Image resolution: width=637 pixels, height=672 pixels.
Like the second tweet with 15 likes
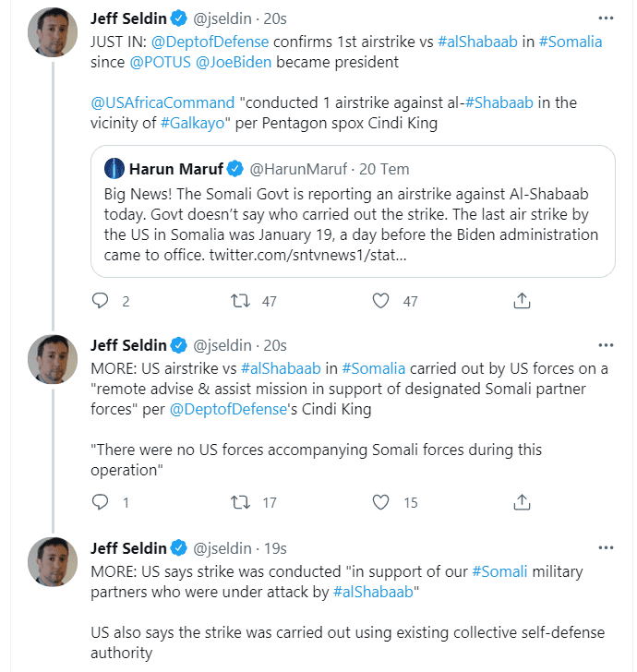click(380, 502)
